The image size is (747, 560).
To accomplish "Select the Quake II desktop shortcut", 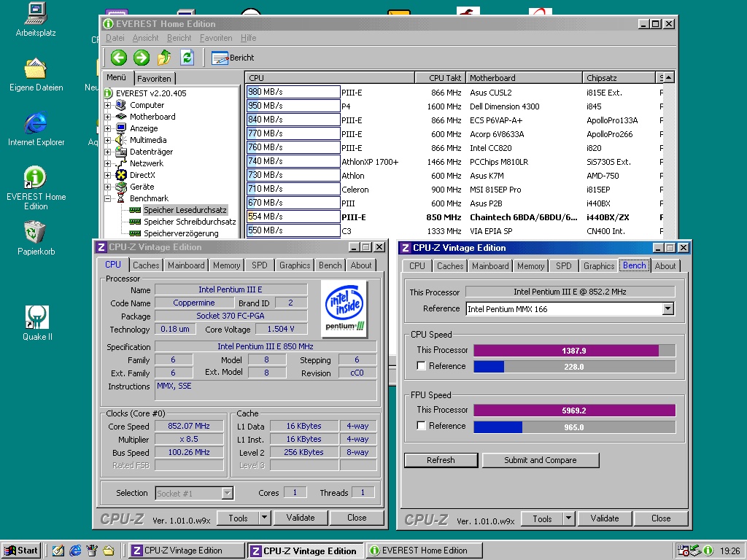I will point(36,317).
